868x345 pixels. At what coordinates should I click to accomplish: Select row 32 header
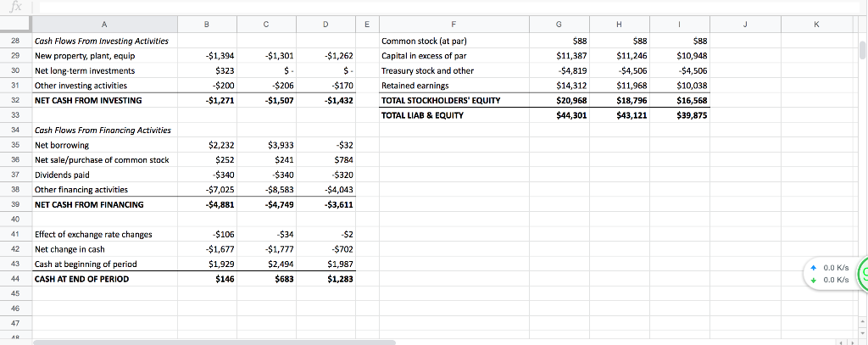[15, 100]
